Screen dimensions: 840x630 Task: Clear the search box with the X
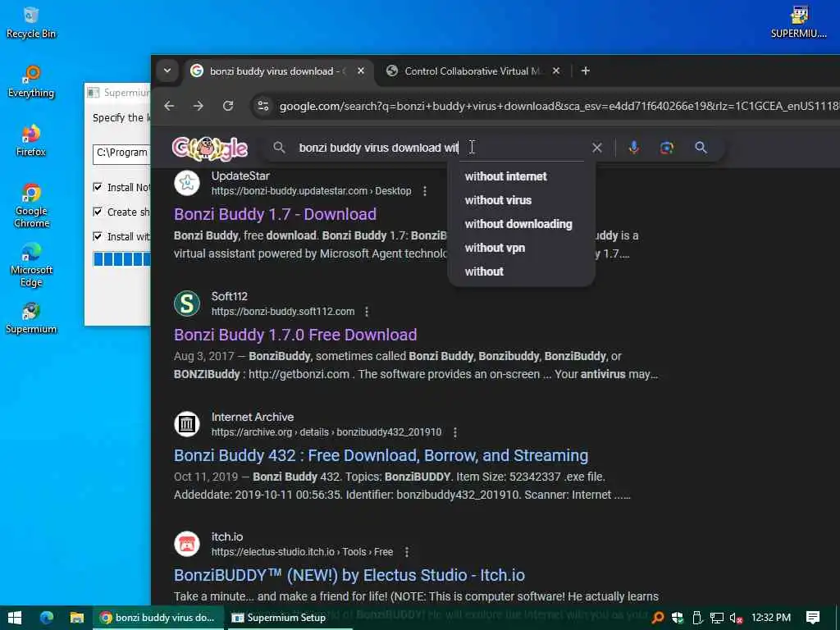[x=597, y=148]
